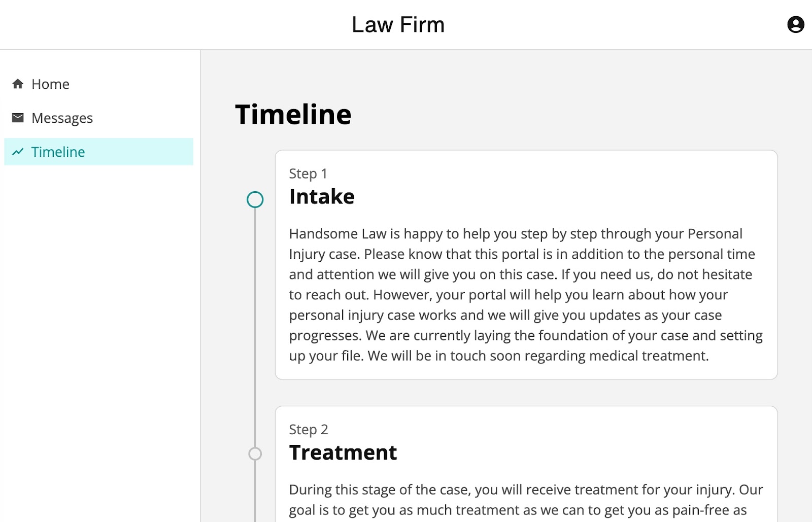Click the envelope icon next to Messages
The image size is (812, 522).
[17, 117]
